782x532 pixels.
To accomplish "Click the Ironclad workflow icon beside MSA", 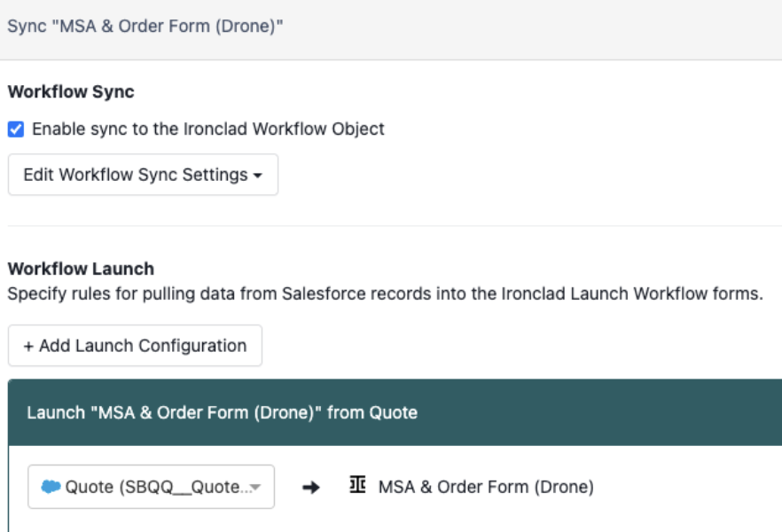I will (357, 485).
